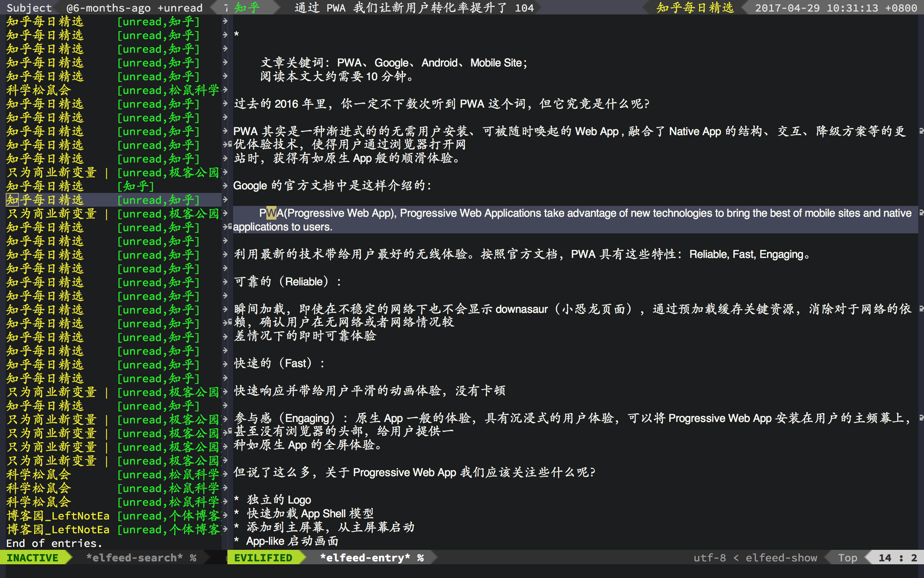
Task: Click the *elfeed-search* buffer name
Action: pyautogui.click(x=134, y=558)
